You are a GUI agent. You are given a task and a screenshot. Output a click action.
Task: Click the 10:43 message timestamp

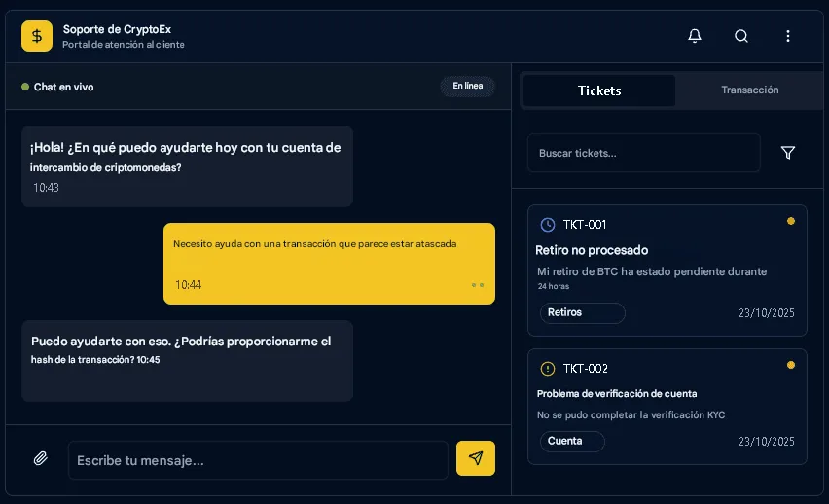click(46, 188)
